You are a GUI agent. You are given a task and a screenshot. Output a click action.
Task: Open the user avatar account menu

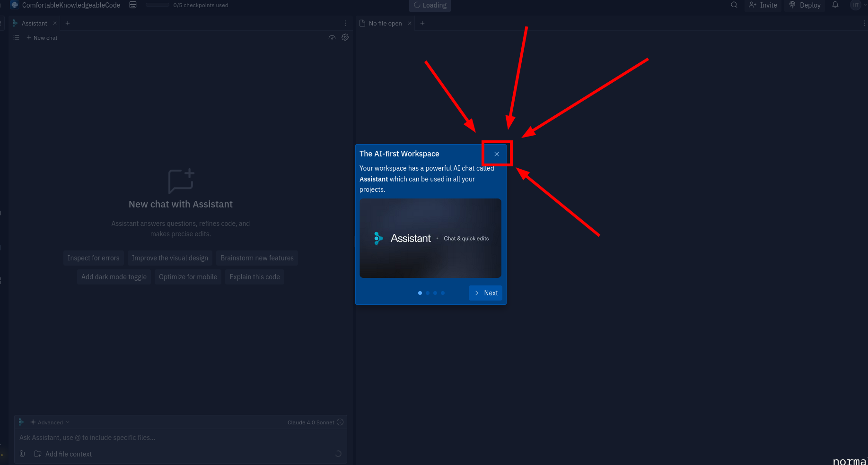tap(856, 5)
